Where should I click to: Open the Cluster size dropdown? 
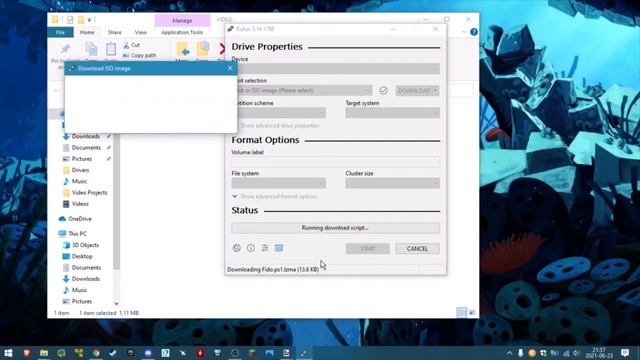click(393, 183)
